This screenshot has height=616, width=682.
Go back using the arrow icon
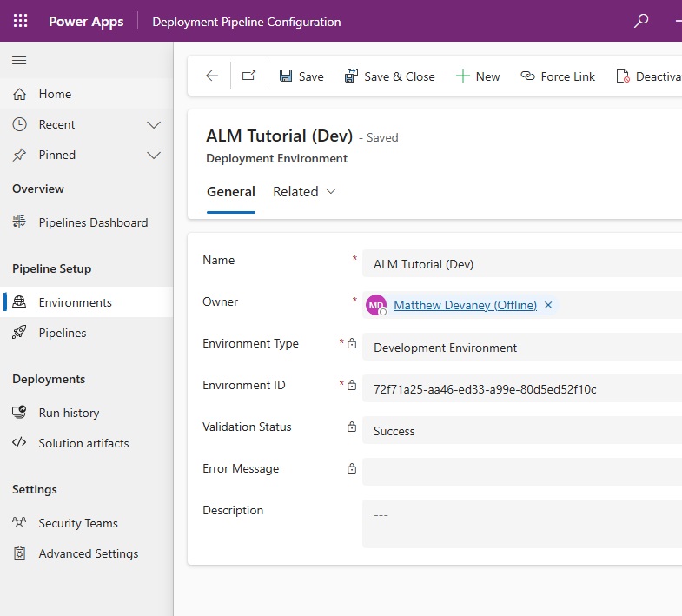tap(212, 76)
